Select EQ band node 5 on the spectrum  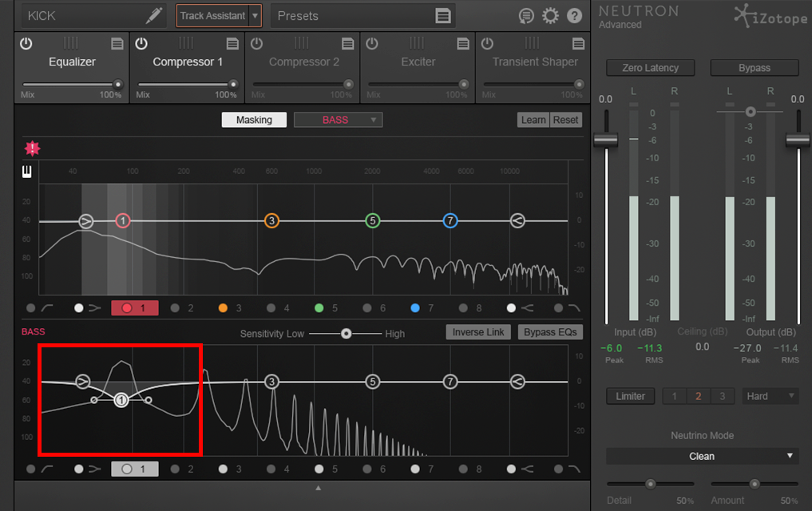(372, 221)
